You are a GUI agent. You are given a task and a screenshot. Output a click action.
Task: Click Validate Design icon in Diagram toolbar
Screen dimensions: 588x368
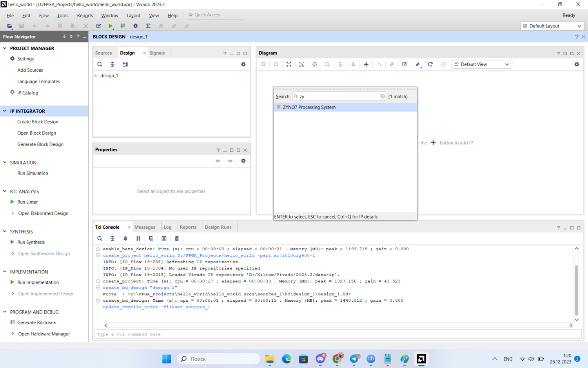(405, 64)
